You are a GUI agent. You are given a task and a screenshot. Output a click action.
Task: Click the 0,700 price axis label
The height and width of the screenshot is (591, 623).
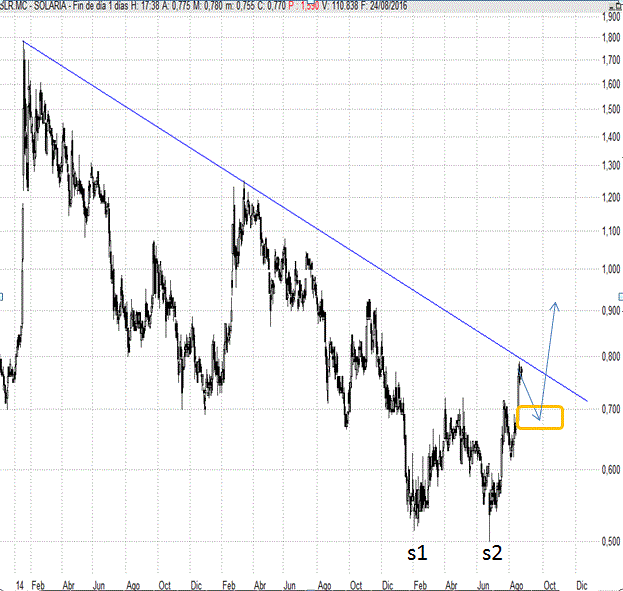click(x=611, y=409)
